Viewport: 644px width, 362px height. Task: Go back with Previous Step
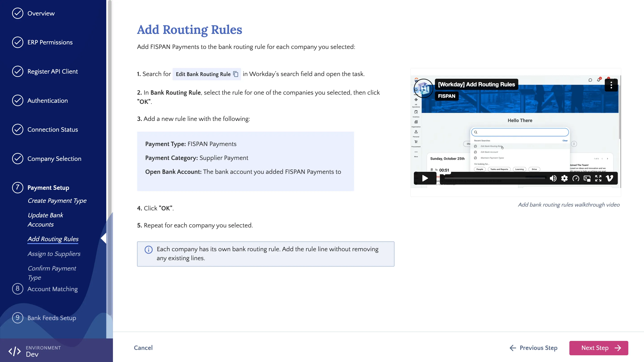(x=534, y=348)
